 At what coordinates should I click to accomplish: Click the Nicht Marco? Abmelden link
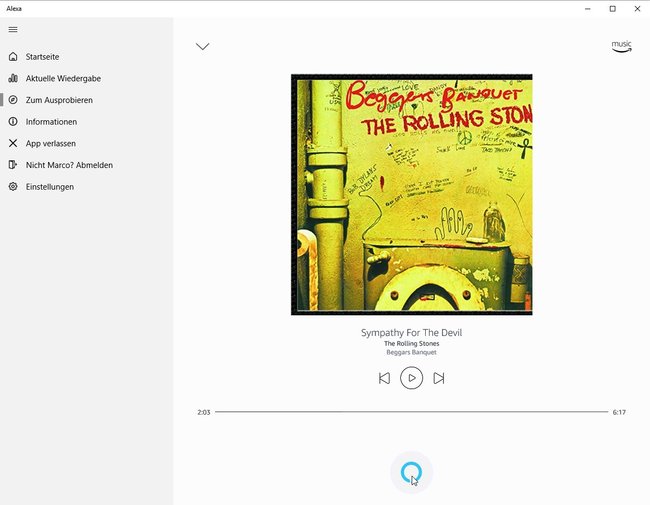(69, 165)
